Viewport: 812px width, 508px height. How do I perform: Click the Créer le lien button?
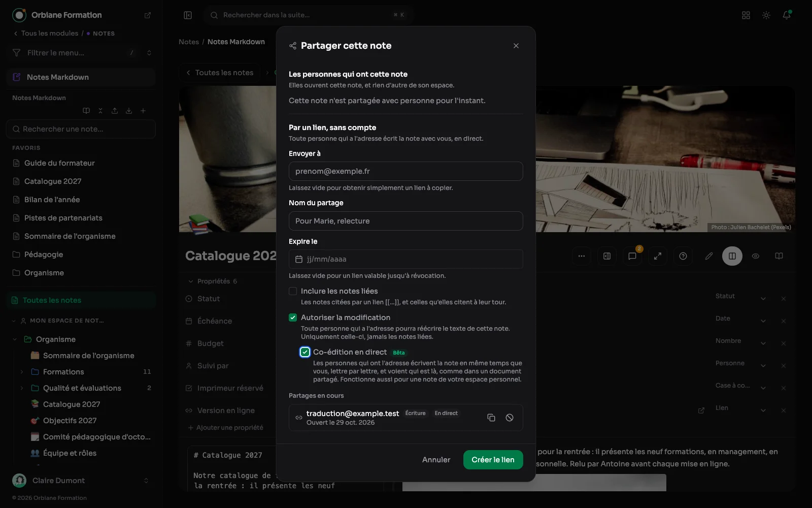493,460
